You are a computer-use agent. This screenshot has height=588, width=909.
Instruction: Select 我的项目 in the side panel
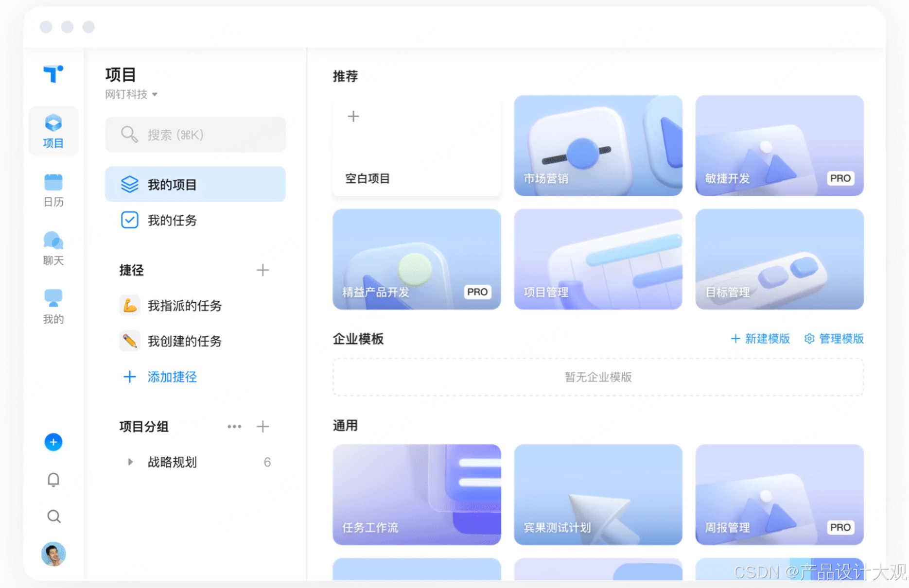195,184
